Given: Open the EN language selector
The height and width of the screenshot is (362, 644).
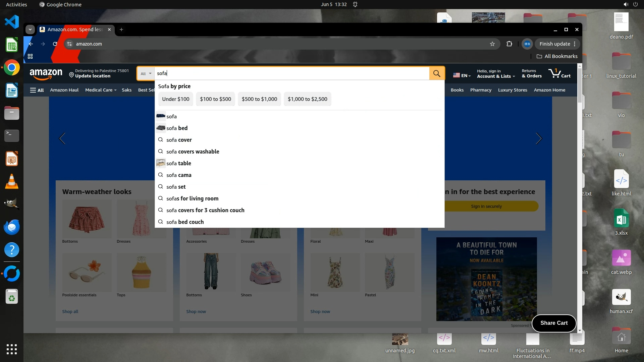Looking at the screenshot, I should (462, 76).
